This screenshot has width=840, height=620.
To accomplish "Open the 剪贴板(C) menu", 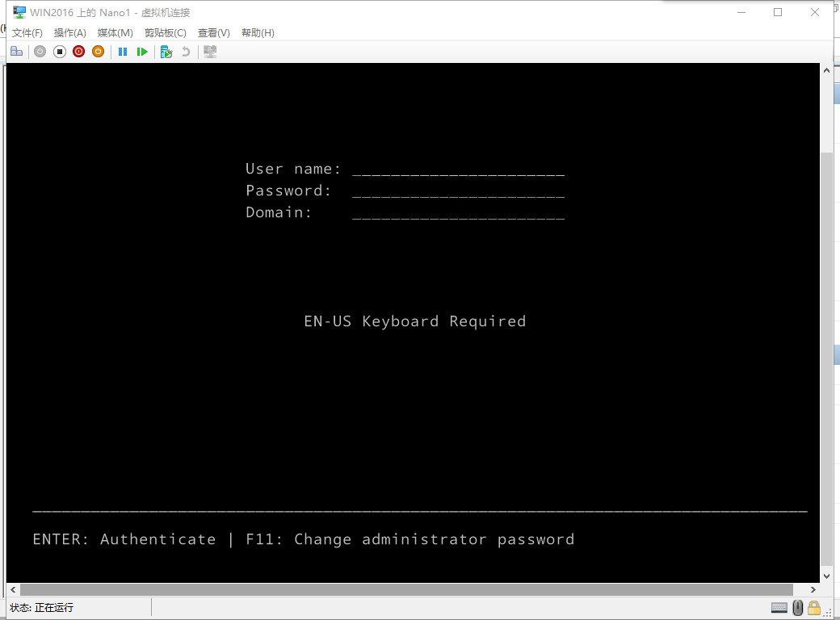I will pyautogui.click(x=165, y=32).
